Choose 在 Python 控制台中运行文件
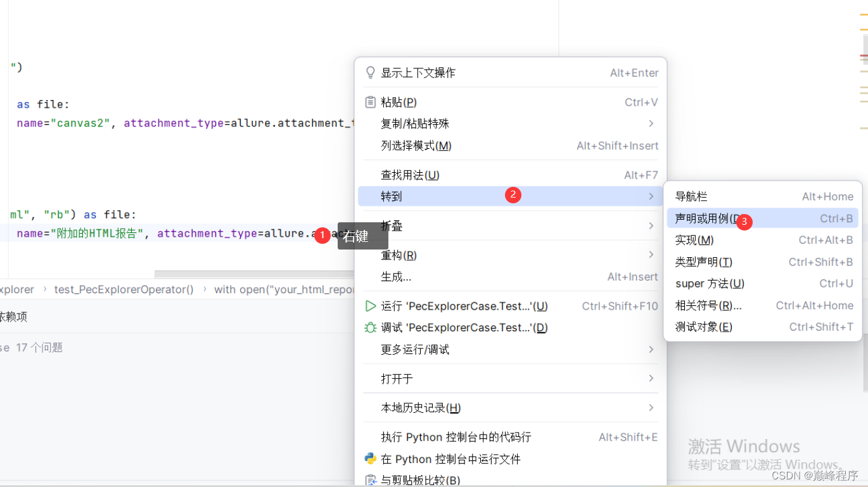Image resolution: width=868 pixels, height=487 pixels. pyautogui.click(x=511, y=459)
